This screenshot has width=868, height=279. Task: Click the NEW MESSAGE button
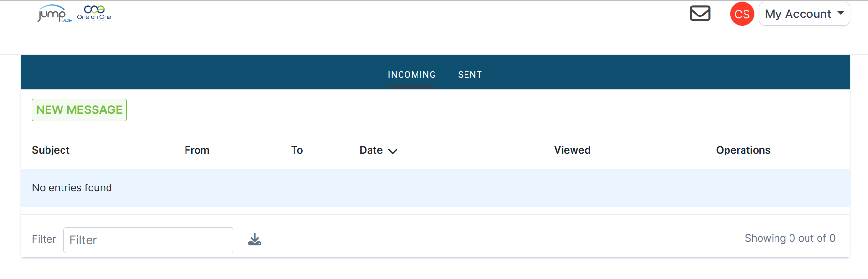click(x=79, y=110)
